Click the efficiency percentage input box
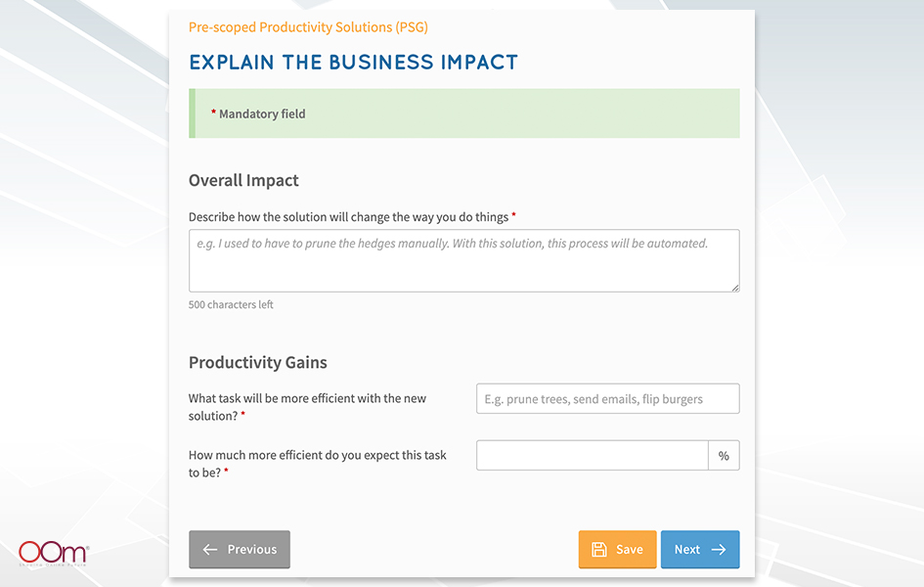The width and height of the screenshot is (924, 587). coord(593,456)
